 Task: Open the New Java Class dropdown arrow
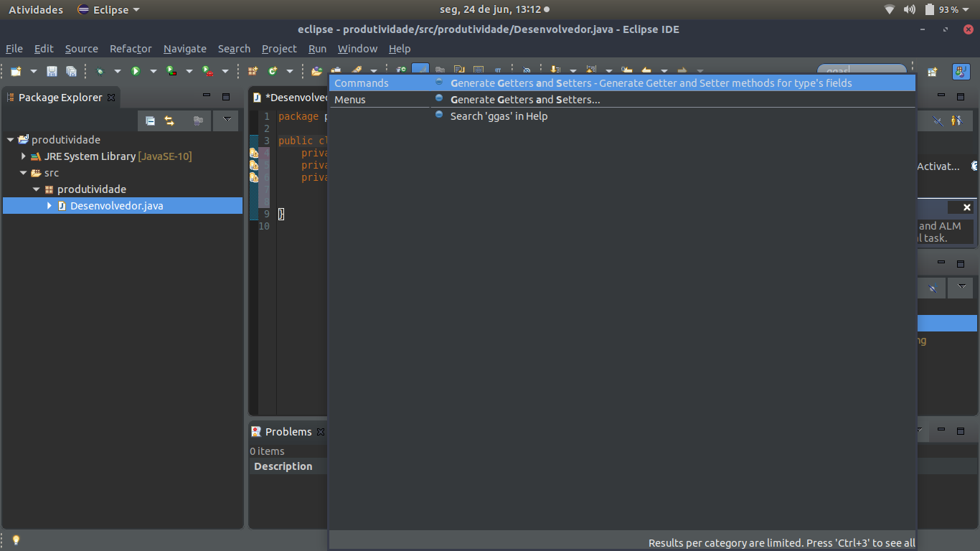[x=290, y=71]
